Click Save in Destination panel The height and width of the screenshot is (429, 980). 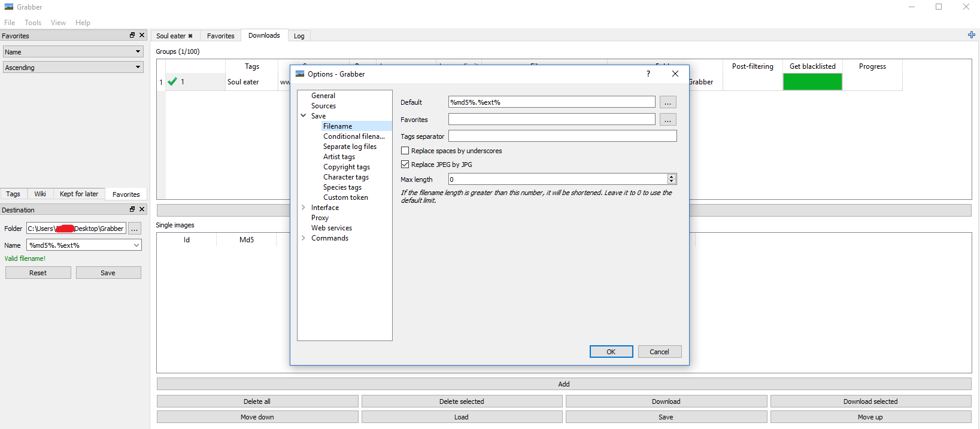108,273
